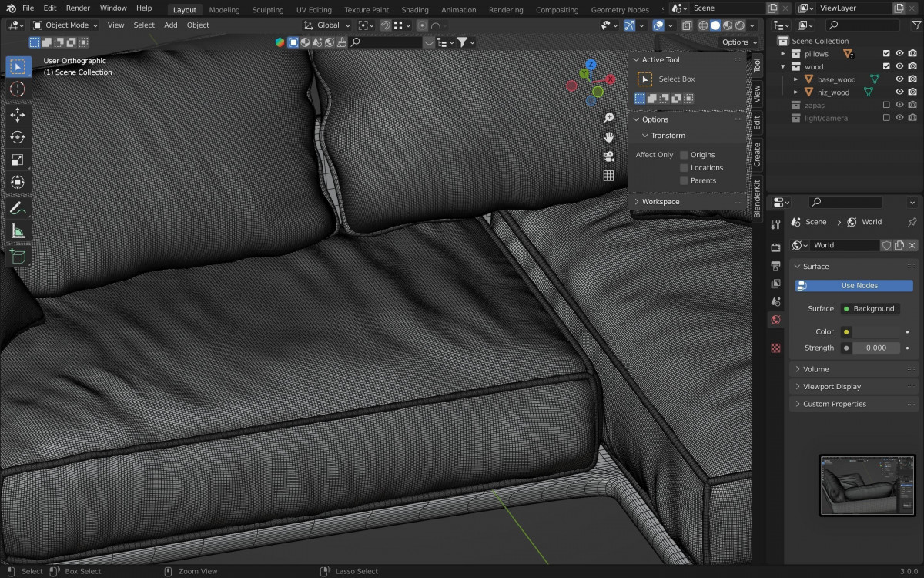Expand the Viewport Display section
This screenshot has height=578, width=924.
832,387
